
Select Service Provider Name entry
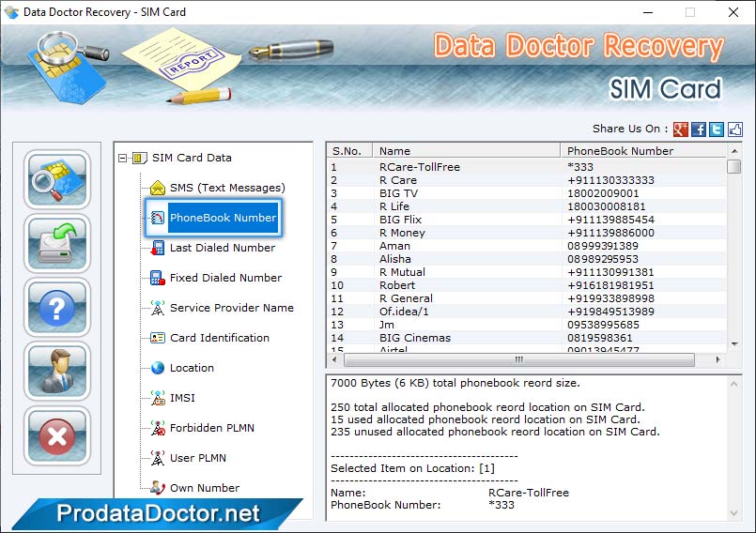pyautogui.click(x=231, y=308)
